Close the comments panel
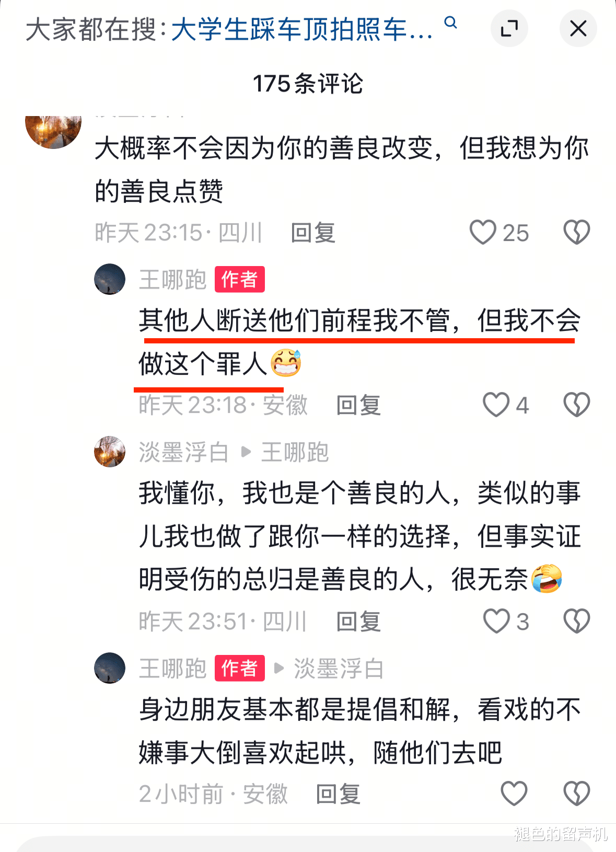Image resolution: width=616 pixels, height=852 pixels. tap(578, 28)
